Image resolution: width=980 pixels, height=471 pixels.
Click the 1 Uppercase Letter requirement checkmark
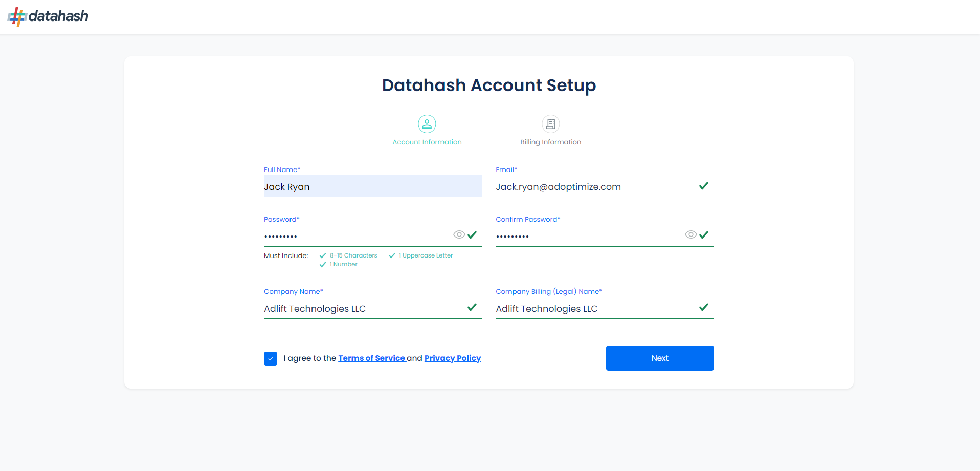(392, 255)
